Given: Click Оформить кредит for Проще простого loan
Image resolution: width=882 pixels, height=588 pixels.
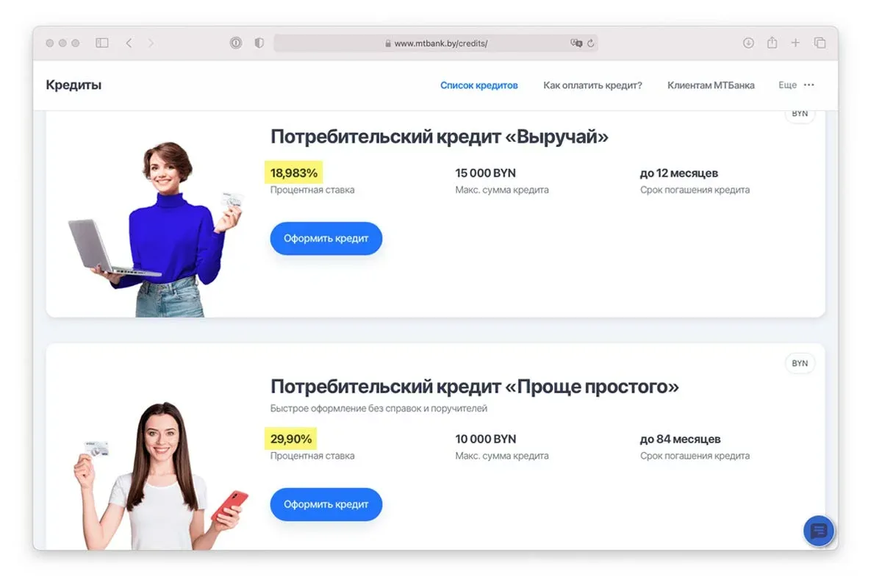Looking at the screenshot, I should [326, 505].
